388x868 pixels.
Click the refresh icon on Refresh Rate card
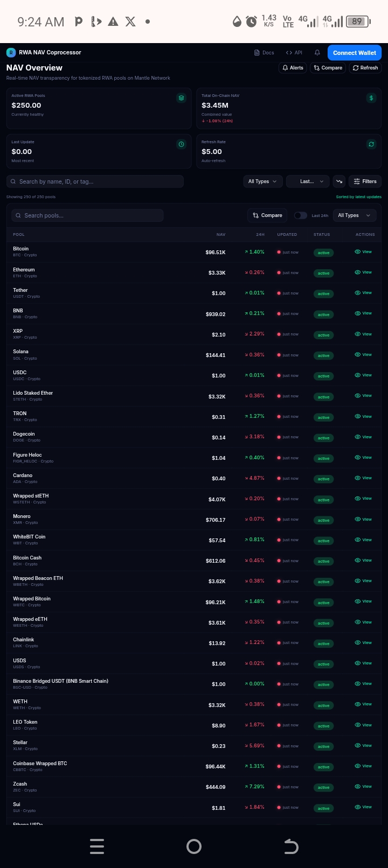click(371, 144)
